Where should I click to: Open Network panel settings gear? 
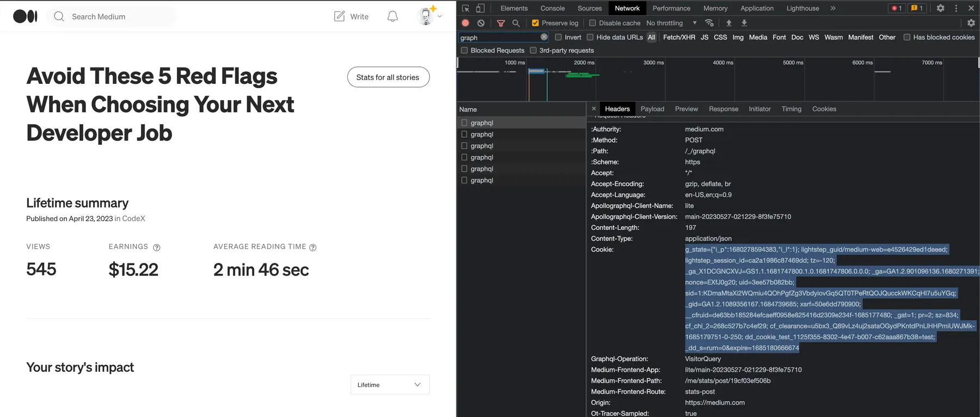click(971, 23)
